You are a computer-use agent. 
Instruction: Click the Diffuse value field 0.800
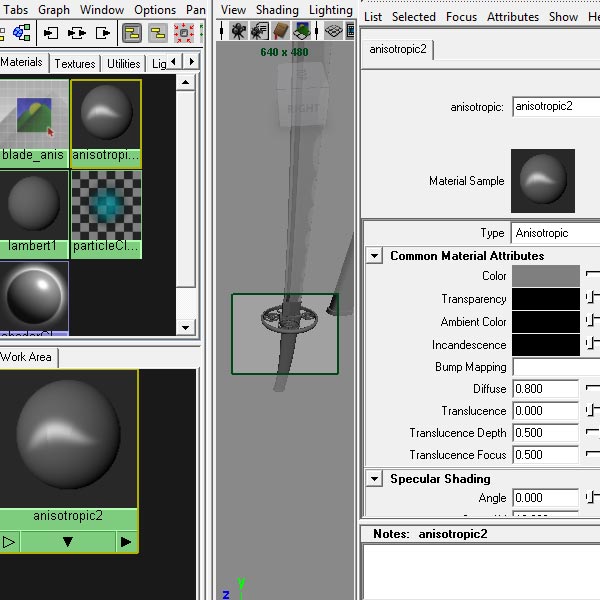[545, 389]
